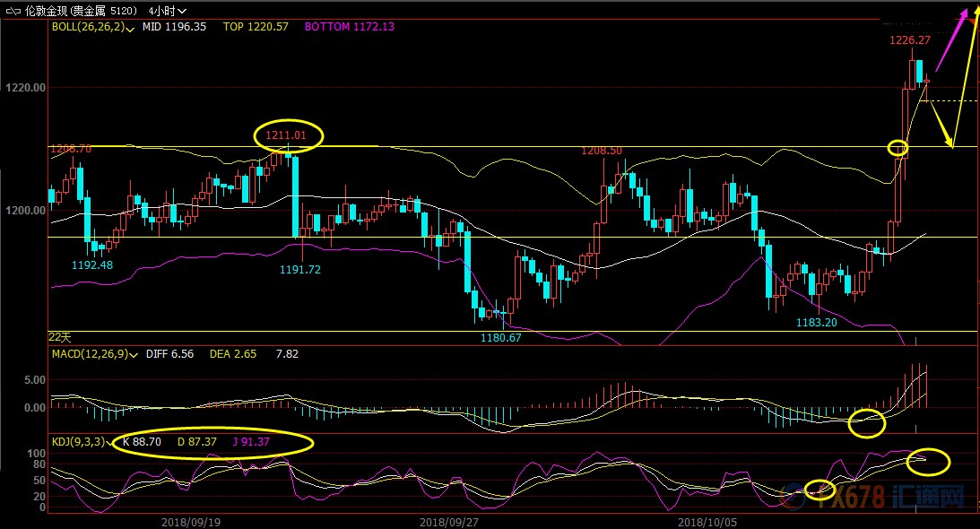Click the BOLL TOP 1220.57 value
The width and height of the screenshot is (980, 529).
click(x=256, y=28)
